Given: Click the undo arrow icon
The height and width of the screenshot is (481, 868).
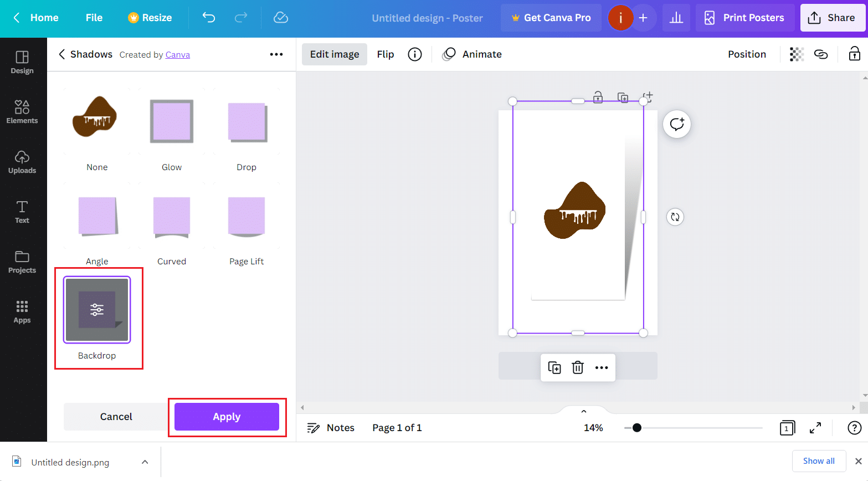Looking at the screenshot, I should (x=209, y=18).
